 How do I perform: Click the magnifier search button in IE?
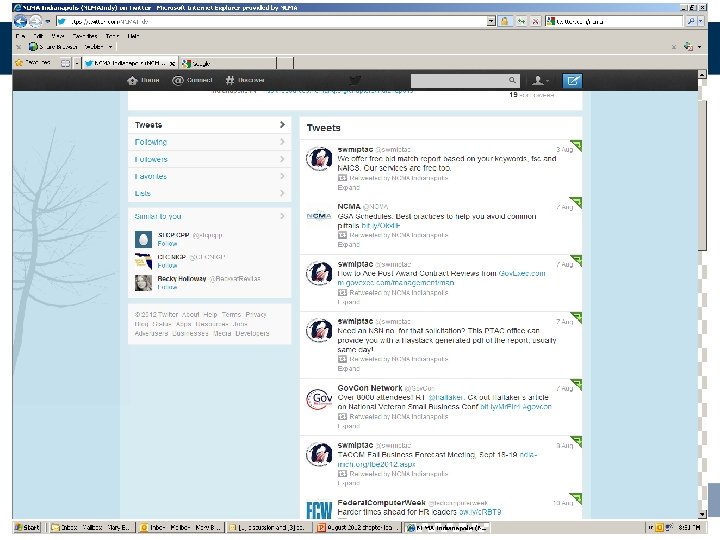691,22
